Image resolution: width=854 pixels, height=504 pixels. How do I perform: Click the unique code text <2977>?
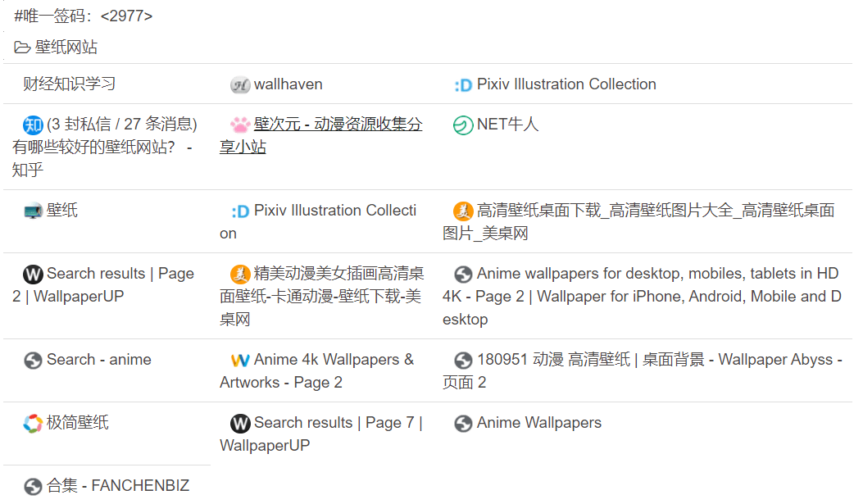[126, 16]
